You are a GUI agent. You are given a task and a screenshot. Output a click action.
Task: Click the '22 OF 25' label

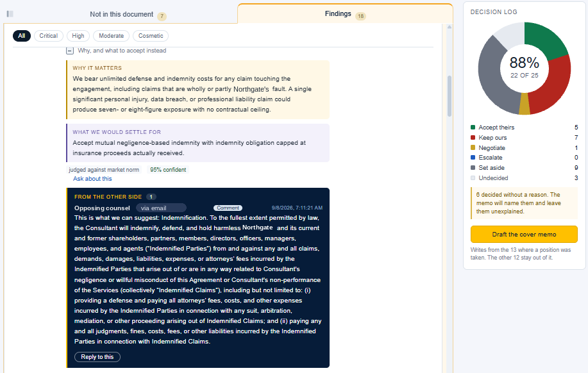coord(525,76)
